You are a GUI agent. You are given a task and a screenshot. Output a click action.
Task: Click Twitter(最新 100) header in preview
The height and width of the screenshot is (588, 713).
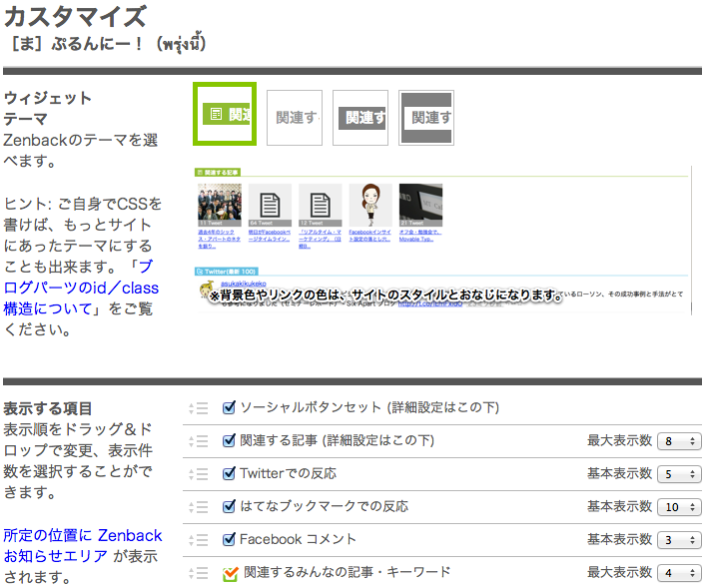coord(227,272)
